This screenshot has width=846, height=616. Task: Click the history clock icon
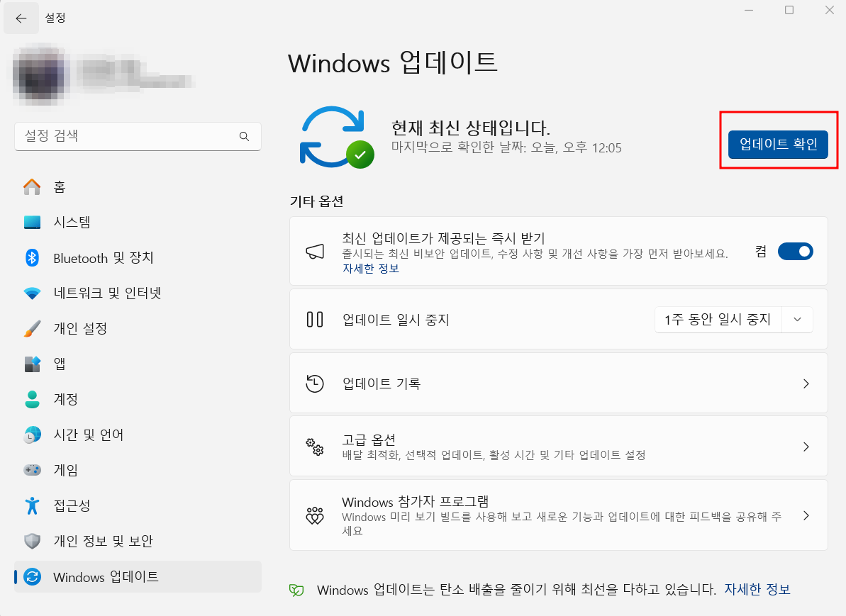click(x=315, y=383)
